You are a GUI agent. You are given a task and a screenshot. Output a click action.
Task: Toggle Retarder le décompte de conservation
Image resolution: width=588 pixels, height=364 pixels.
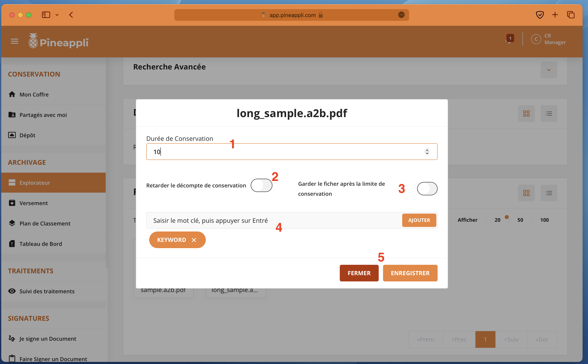tap(261, 185)
